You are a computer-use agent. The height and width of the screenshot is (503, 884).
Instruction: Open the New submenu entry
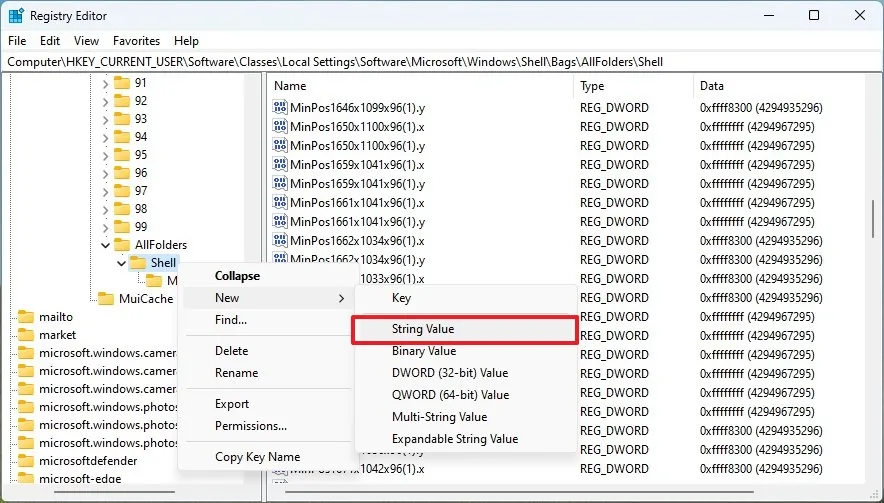pyautogui.click(x=269, y=298)
